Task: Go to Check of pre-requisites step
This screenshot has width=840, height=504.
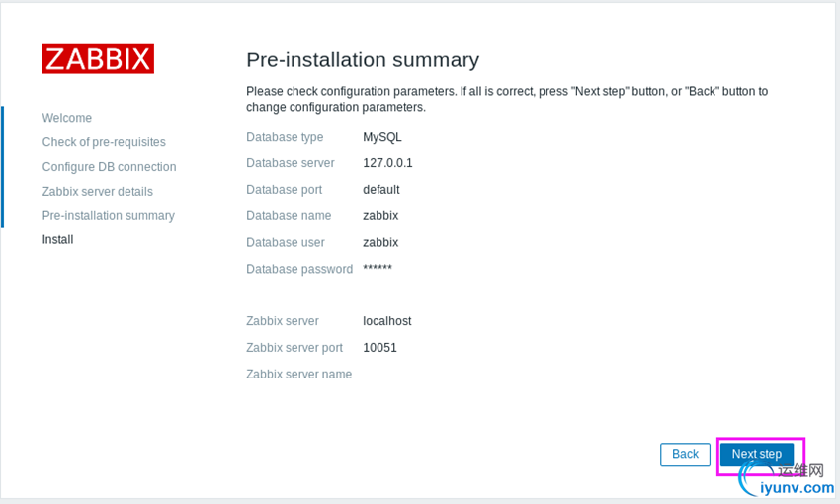Action: [104, 142]
